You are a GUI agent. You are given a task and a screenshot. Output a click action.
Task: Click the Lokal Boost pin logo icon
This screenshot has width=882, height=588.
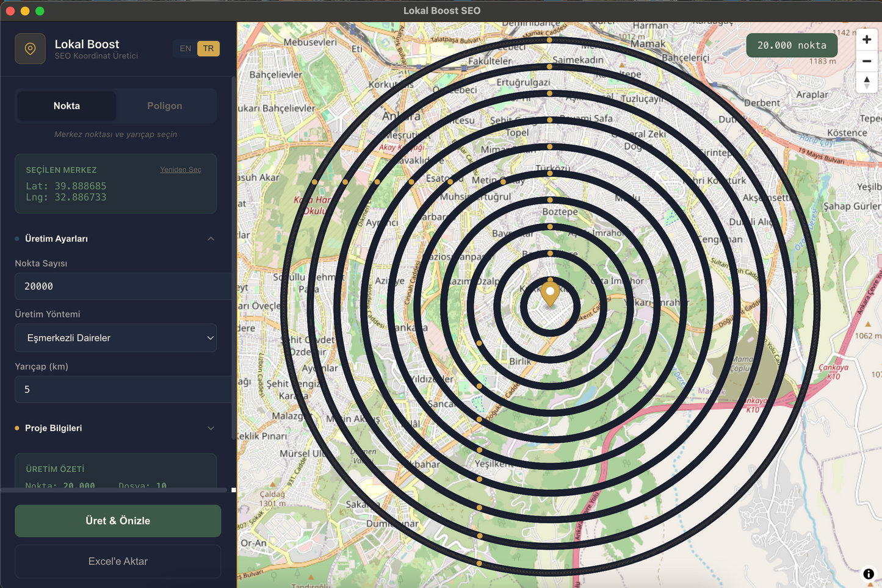[30, 48]
